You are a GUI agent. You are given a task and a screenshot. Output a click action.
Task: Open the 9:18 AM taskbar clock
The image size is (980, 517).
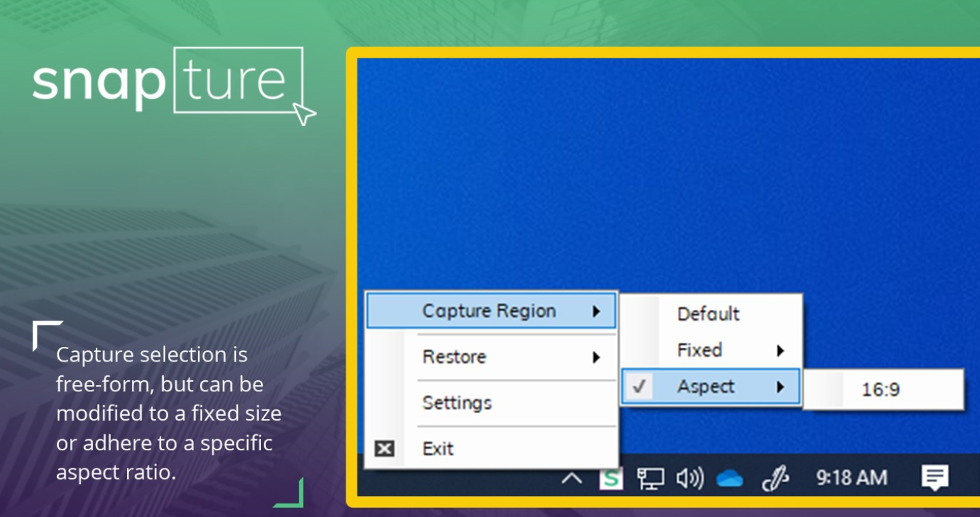tap(852, 477)
